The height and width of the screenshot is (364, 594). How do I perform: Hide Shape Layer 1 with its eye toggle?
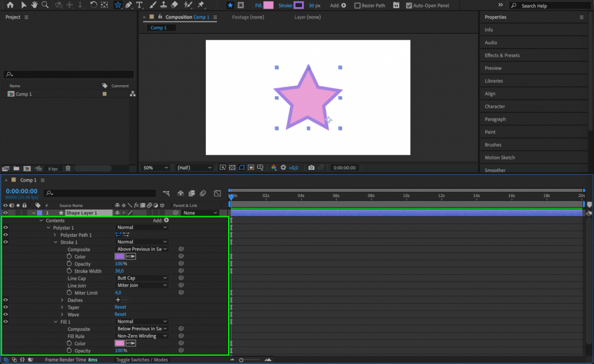(5, 212)
